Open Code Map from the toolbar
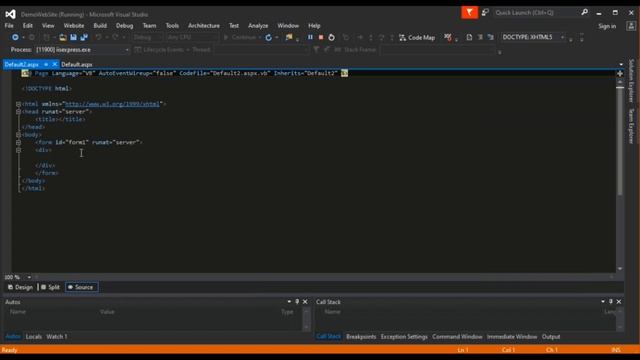 pyautogui.click(x=417, y=38)
